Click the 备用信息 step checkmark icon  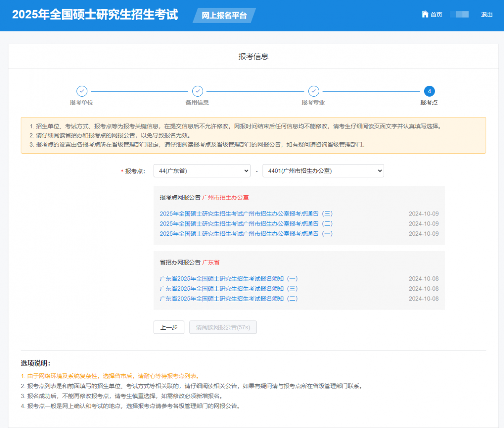click(x=197, y=91)
